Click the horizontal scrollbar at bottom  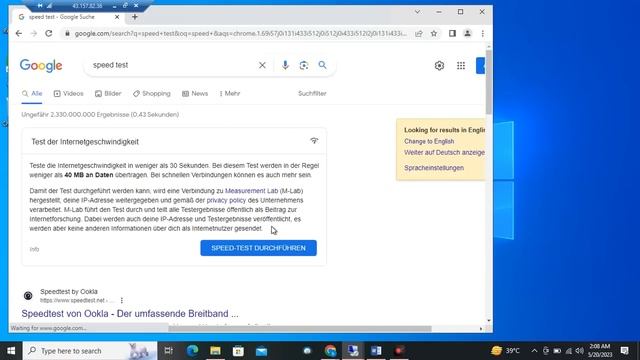click(x=300, y=329)
